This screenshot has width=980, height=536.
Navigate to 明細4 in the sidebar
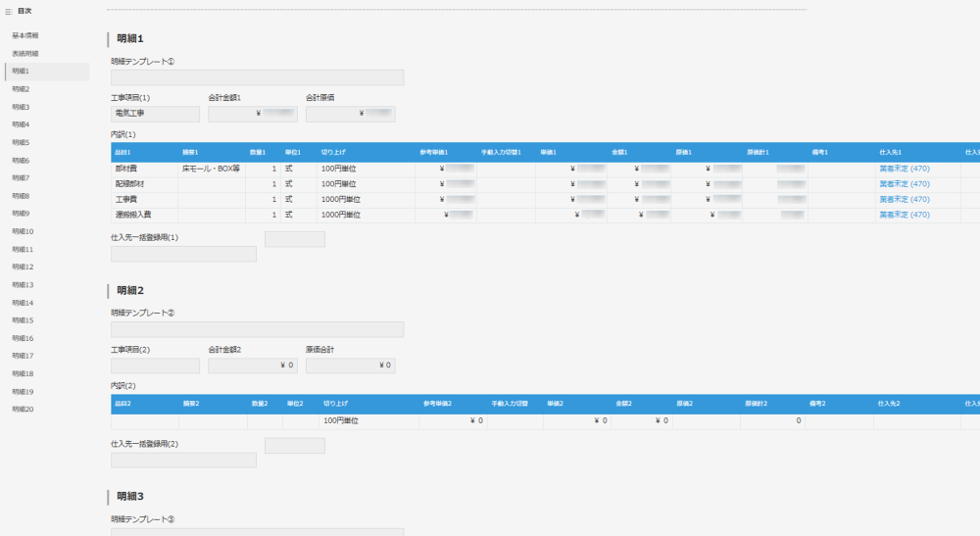[x=21, y=124]
